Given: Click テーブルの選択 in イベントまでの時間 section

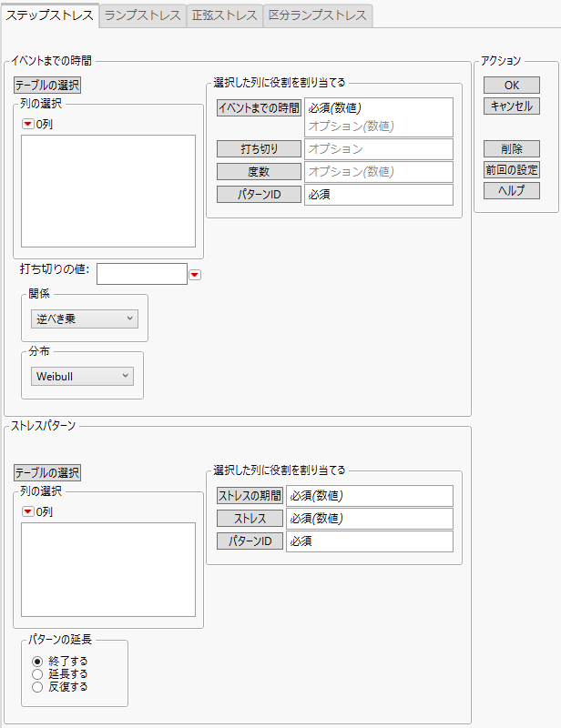Looking at the screenshot, I should pyautogui.click(x=47, y=86).
